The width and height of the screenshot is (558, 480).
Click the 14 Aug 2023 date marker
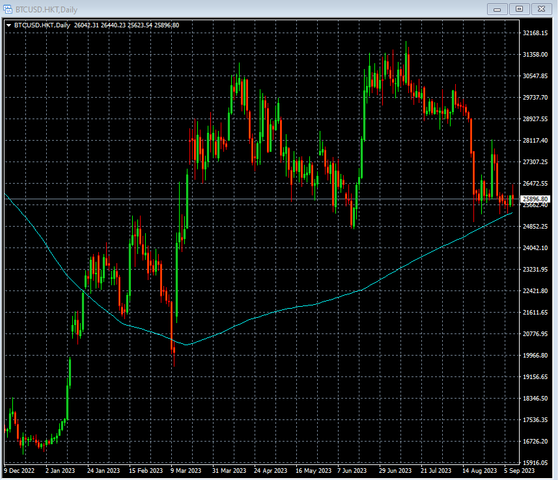coord(479,471)
